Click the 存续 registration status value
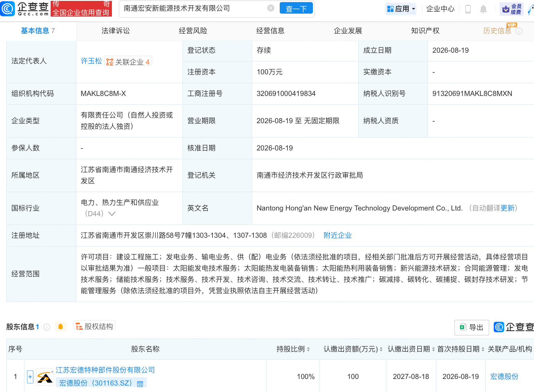The width and height of the screenshot is (534, 392). [x=264, y=50]
